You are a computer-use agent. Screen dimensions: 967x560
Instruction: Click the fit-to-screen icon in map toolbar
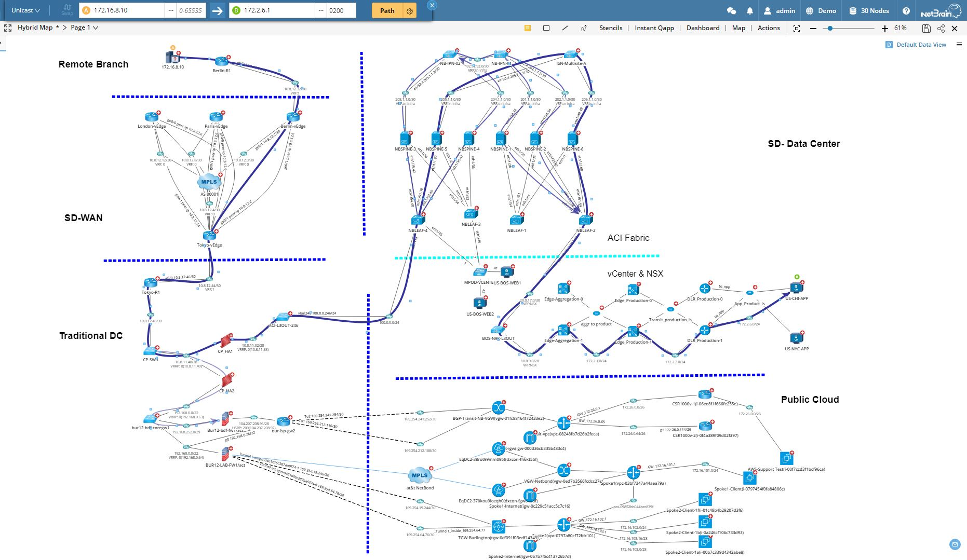pos(797,28)
